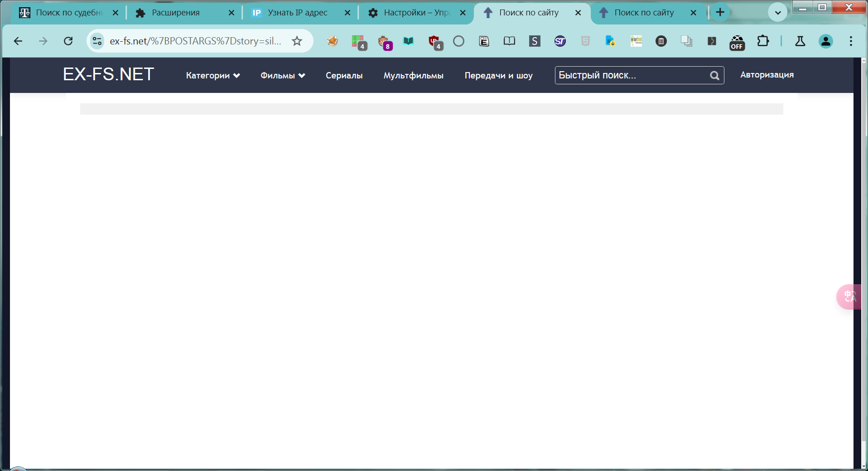Open the user profile avatar icon
This screenshot has width=868, height=471.
(825, 41)
